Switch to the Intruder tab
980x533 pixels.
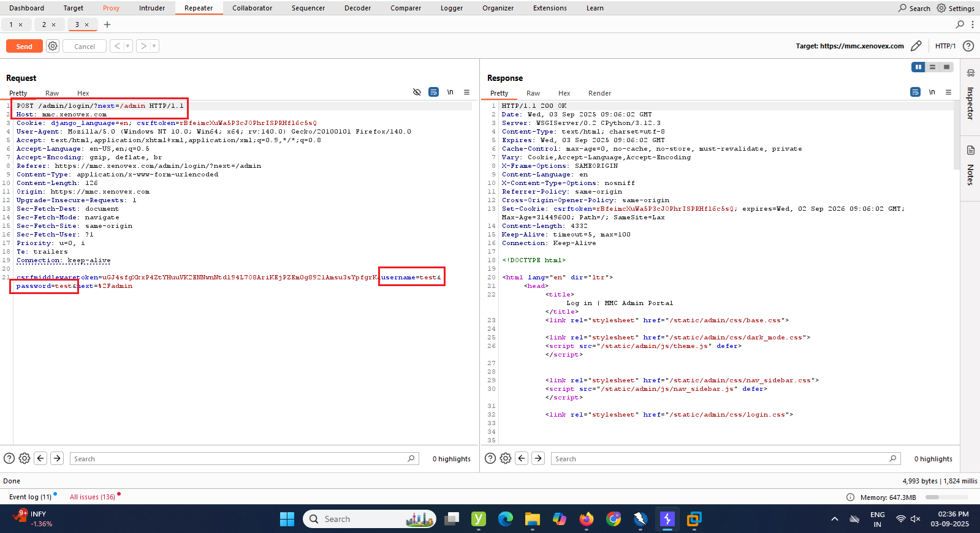click(151, 8)
